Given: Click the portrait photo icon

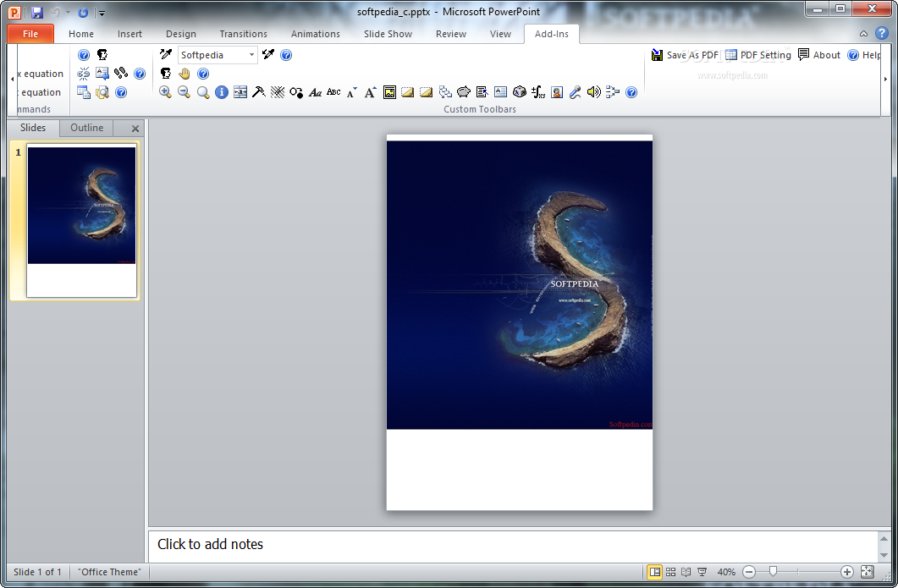Looking at the screenshot, I should pos(557,92).
